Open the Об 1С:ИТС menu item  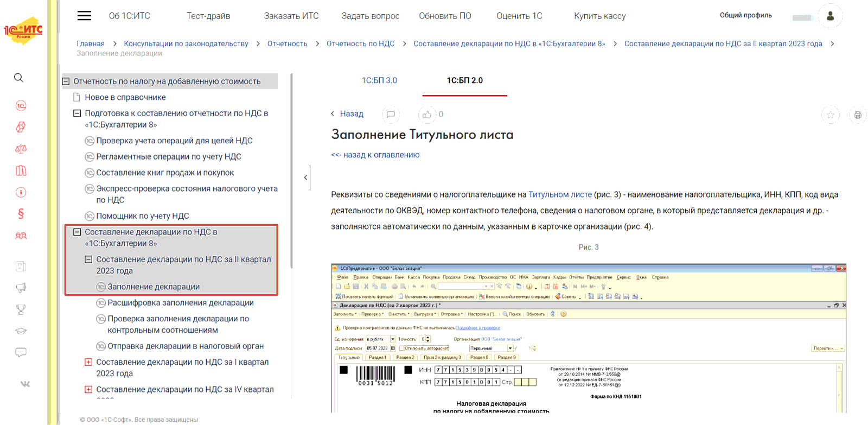(x=129, y=16)
